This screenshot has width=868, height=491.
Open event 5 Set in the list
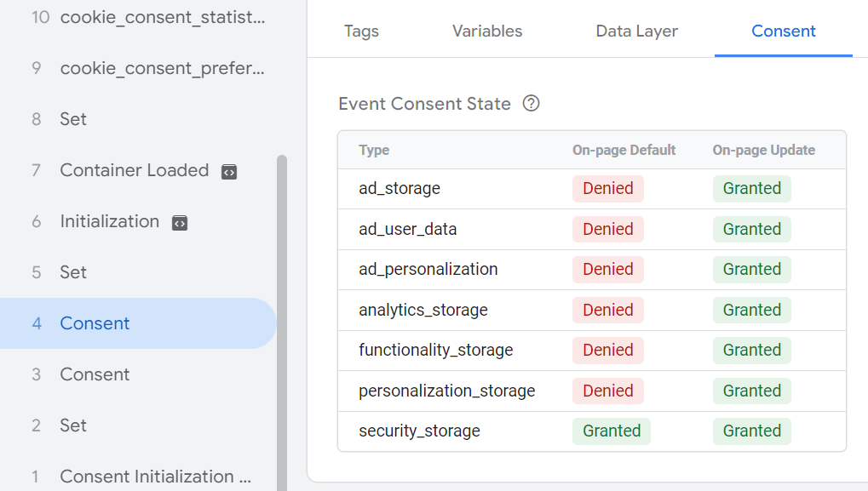click(73, 272)
